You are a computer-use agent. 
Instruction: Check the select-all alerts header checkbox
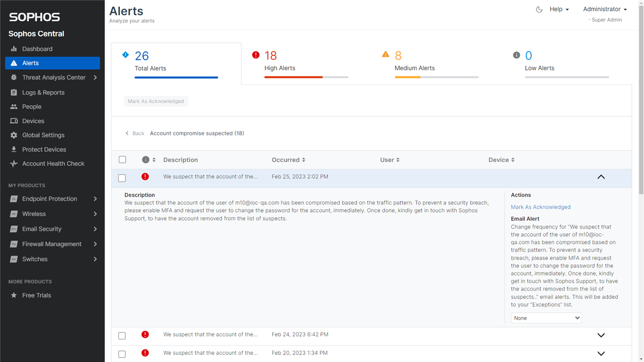122,160
